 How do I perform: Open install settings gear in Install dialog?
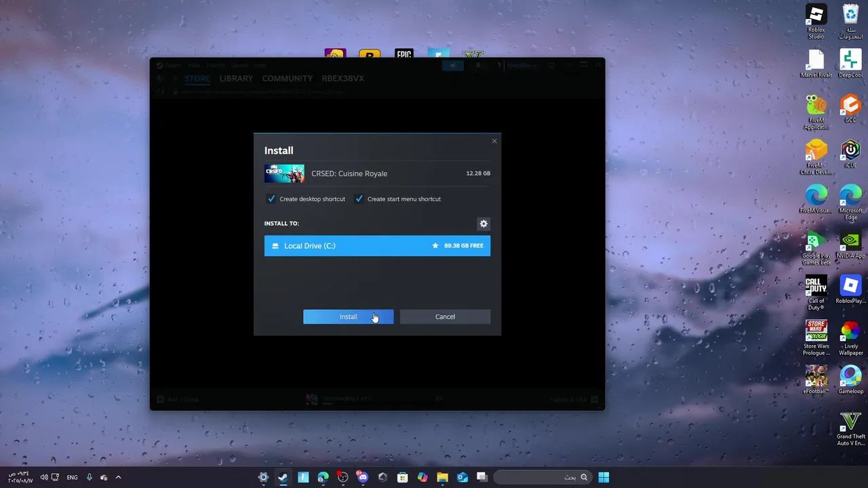484,224
